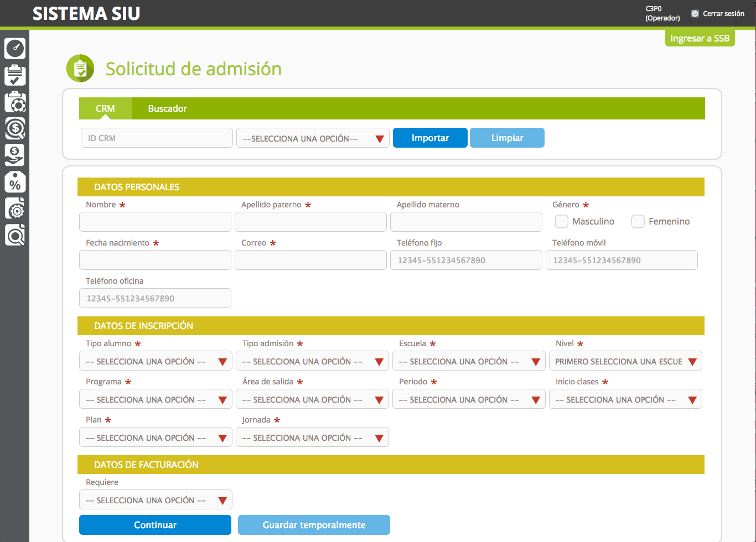The width and height of the screenshot is (756, 542).
Task: Click the Limpiar button
Action: click(507, 138)
